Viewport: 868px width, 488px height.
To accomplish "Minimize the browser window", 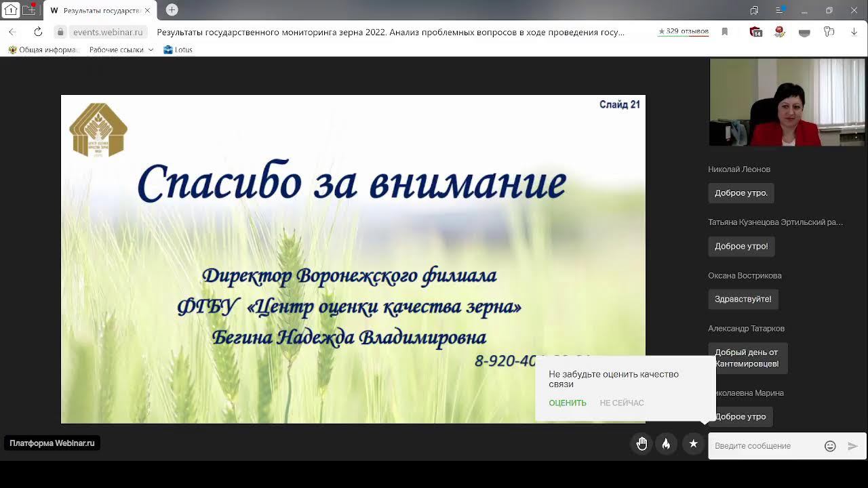I will [804, 10].
